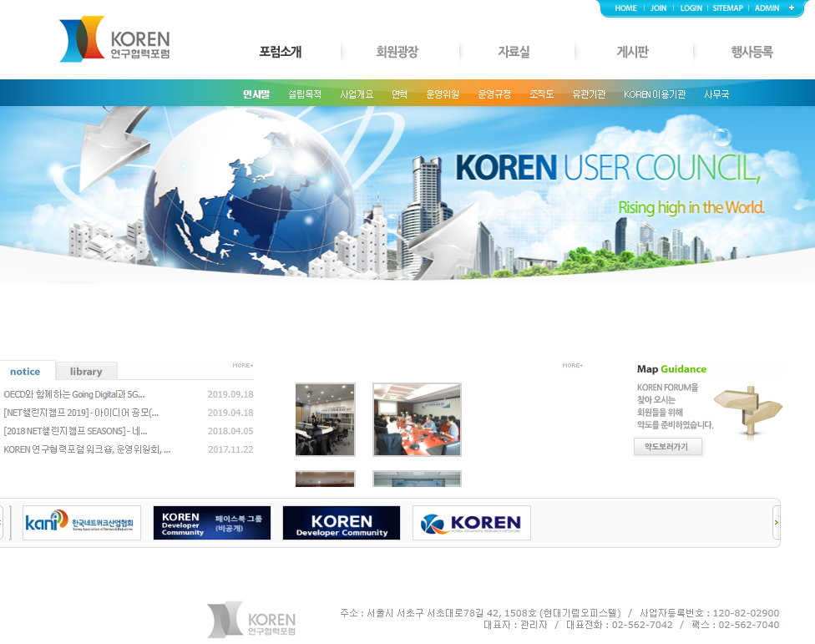The width and height of the screenshot is (815, 644).
Task: Select the 유관기관 submenu item
Action: point(589,94)
